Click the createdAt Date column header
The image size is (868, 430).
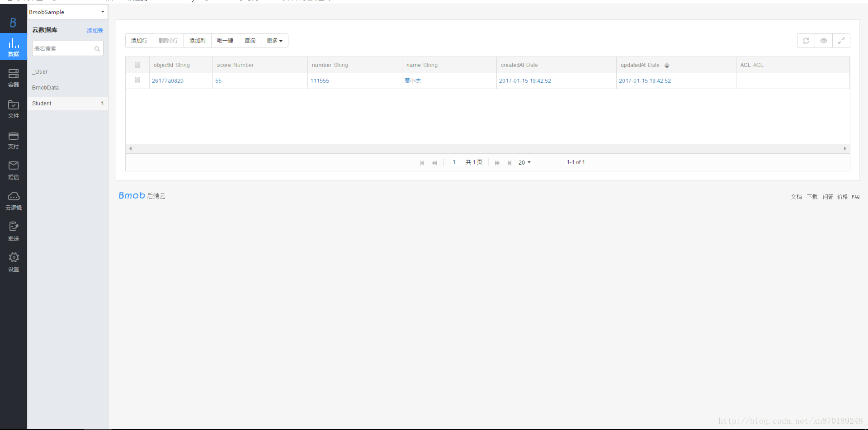click(x=557, y=65)
